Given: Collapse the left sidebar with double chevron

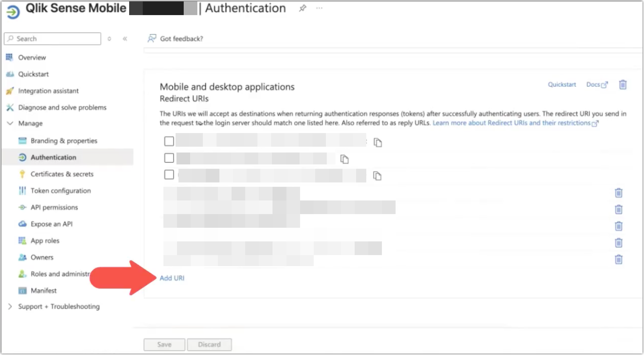Looking at the screenshot, I should click(x=125, y=38).
